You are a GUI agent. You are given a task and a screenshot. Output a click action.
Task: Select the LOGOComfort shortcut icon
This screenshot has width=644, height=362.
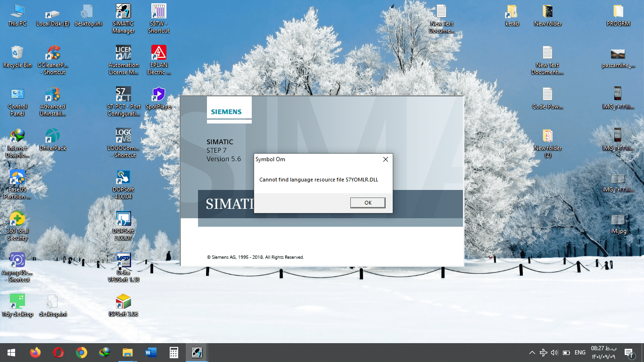point(124,143)
